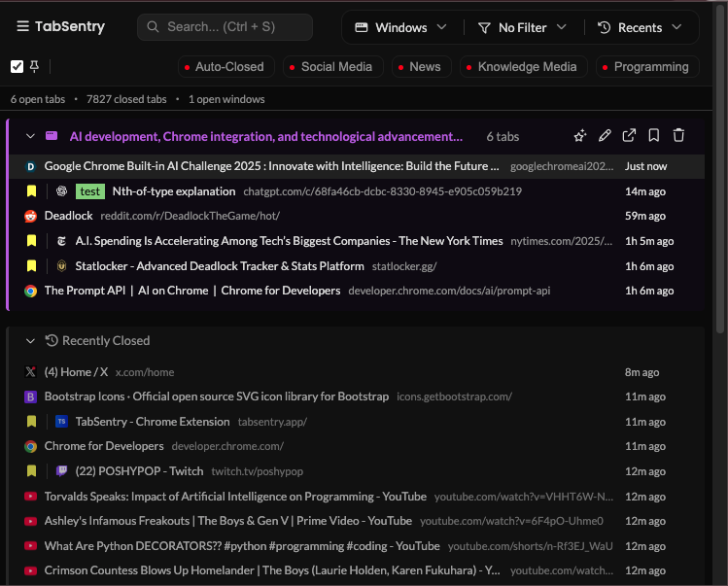Open the TabSentry hamburger menu
Image resolution: width=728 pixels, height=586 pixels.
[22, 26]
